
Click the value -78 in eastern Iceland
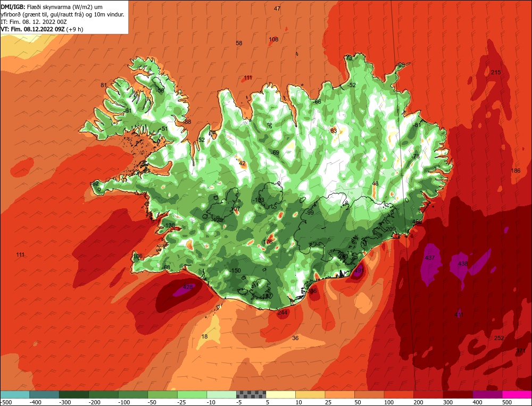[x=415, y=156]
